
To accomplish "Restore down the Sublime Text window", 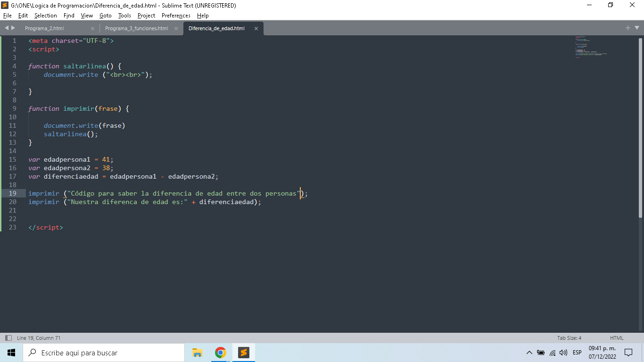I will tap(611, 5).
